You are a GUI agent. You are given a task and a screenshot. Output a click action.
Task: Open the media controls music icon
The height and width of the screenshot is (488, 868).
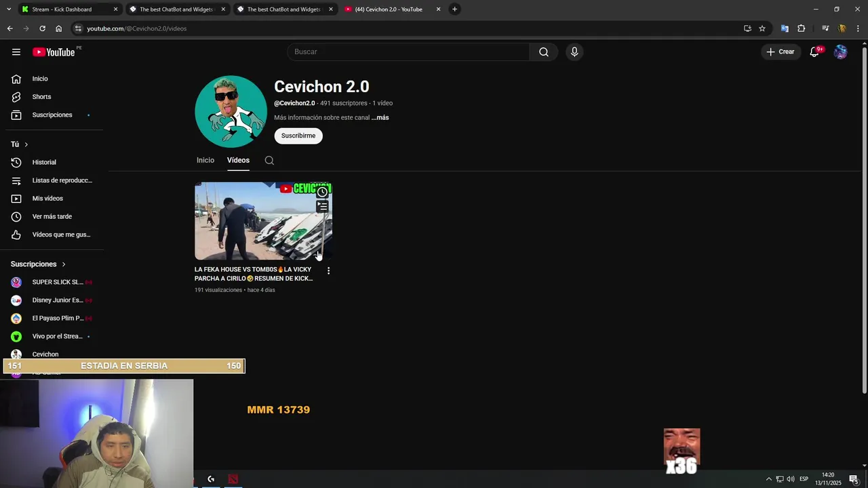click(825, 28)
